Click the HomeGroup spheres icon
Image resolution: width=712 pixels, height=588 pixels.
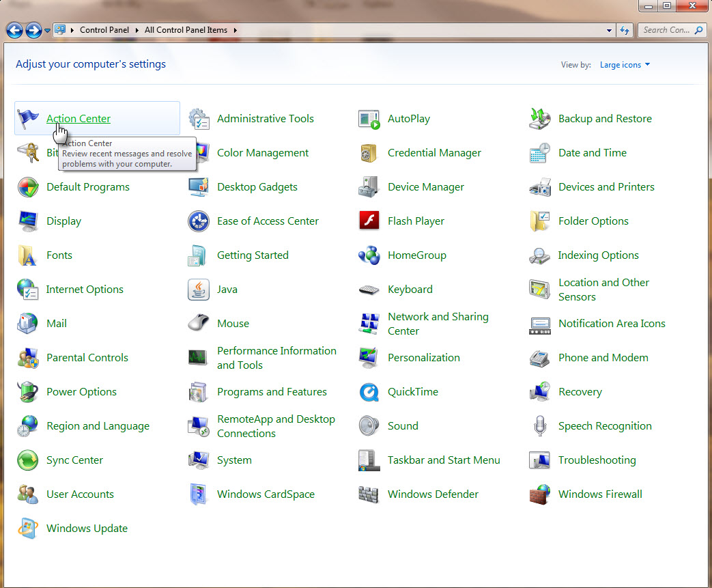(x=369, y=255)
